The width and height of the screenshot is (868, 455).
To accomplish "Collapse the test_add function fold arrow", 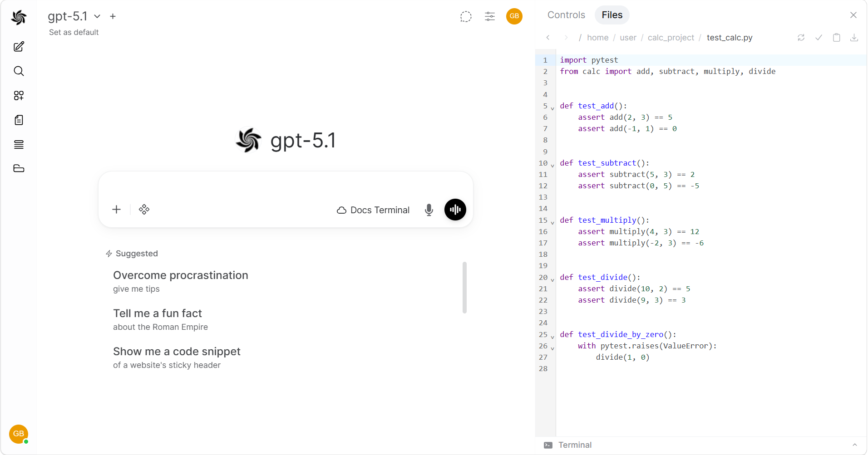I will [552, 108].
